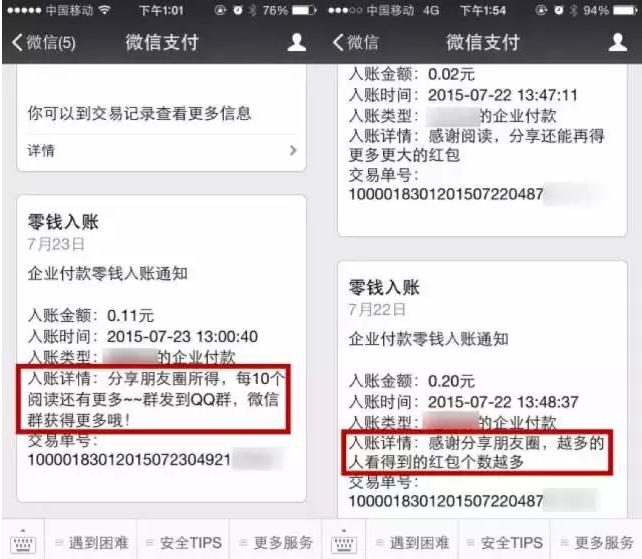
Task: Go back to 微信(5) on left screen
Action: 43,42
